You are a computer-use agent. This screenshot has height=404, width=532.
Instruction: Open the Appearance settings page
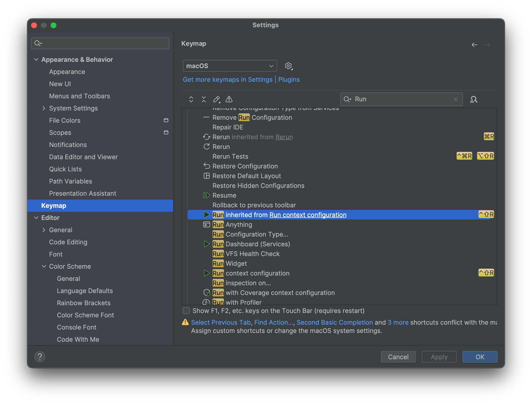click(x=67, y=72)
